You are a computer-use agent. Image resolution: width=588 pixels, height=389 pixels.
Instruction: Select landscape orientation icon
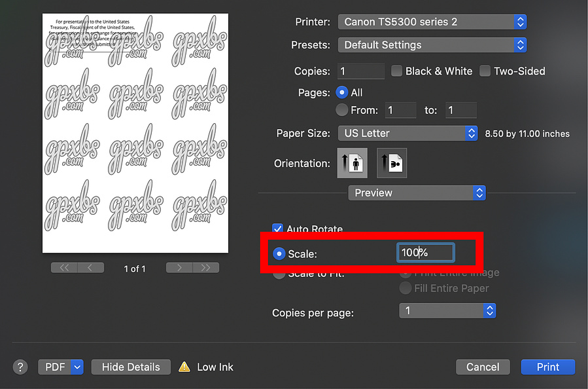pyautogui.click(x=392, y=163)
